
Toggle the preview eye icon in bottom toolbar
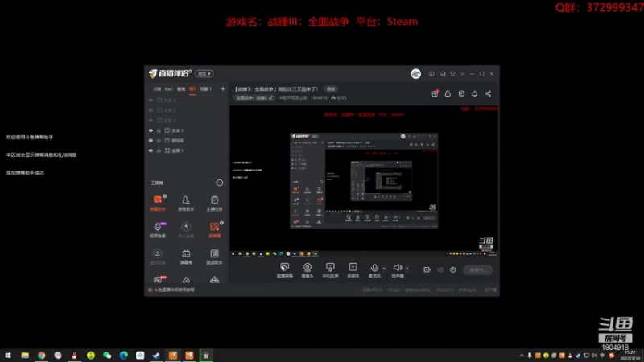[440, 269]
